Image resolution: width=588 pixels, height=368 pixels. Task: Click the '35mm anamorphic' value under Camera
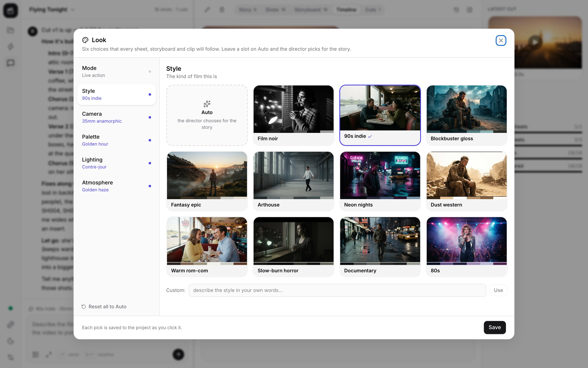(x=102, y=121)
